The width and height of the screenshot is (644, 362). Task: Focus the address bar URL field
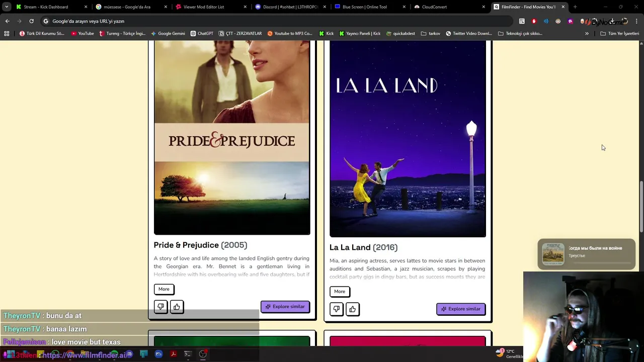[x=277, y=21]
